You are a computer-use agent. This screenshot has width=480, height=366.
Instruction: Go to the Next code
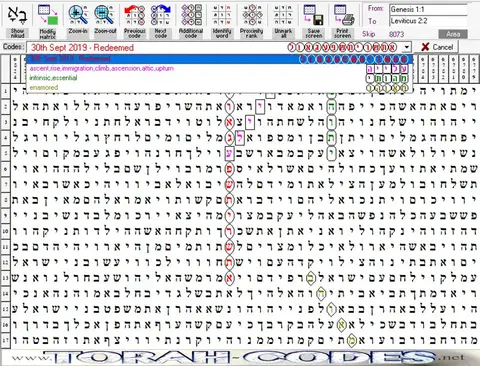pos(161,15)
